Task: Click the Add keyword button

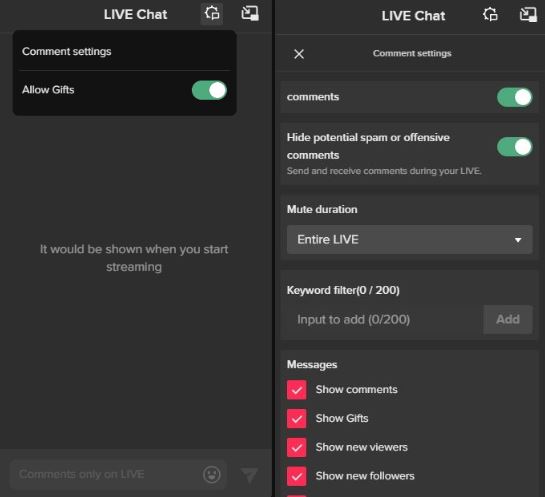Action: [508, 319]
